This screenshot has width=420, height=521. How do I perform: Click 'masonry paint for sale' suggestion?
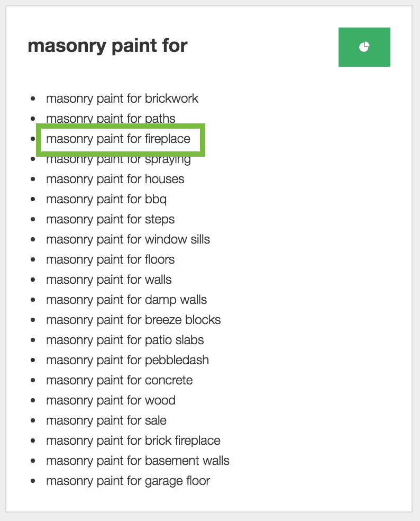(106, 420)
